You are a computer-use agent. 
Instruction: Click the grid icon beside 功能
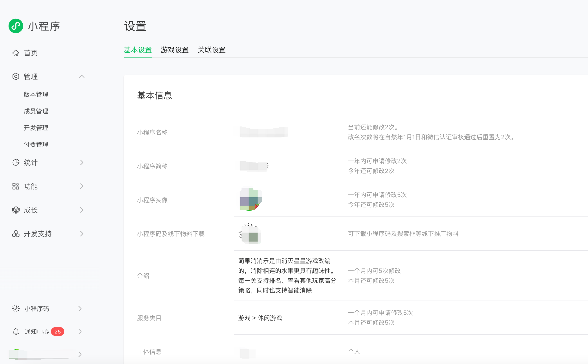tap(16, 186)
